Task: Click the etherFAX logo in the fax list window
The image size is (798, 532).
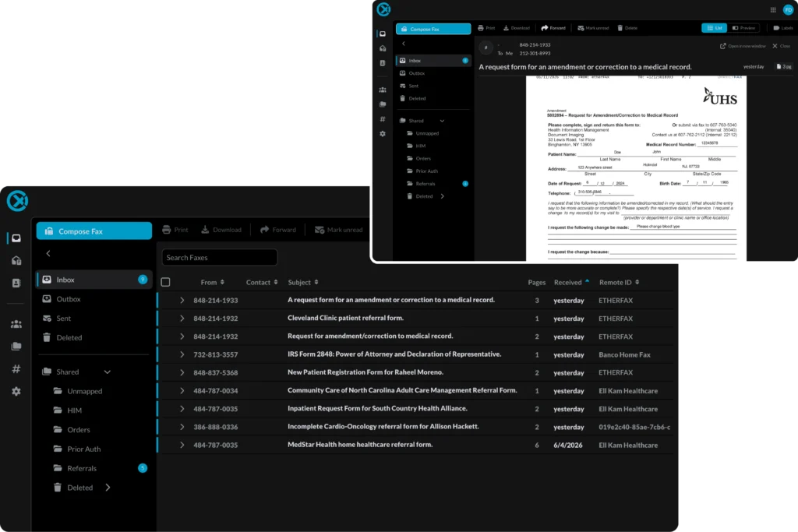Action: pyautogui.click(x=17, y=201)
